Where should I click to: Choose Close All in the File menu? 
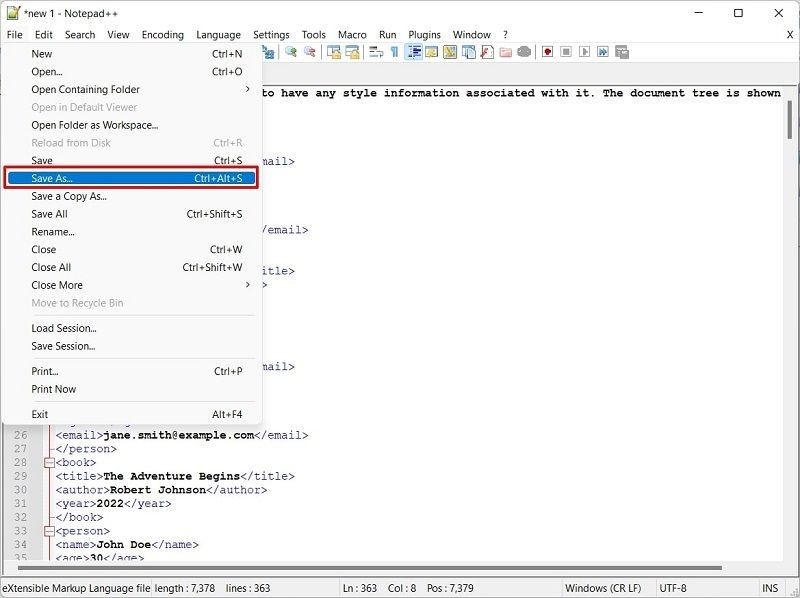(132, 267)
